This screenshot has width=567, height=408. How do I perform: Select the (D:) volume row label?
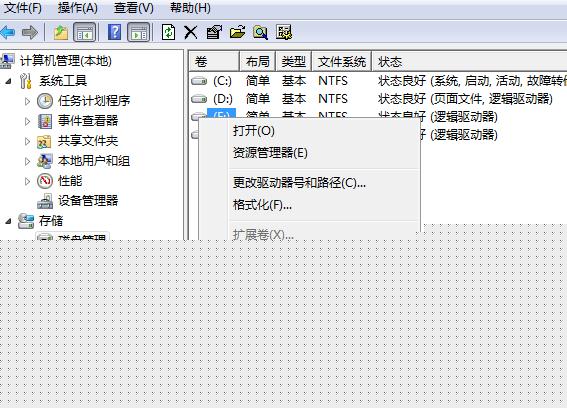pyautogui.click(x=223, y=99)
